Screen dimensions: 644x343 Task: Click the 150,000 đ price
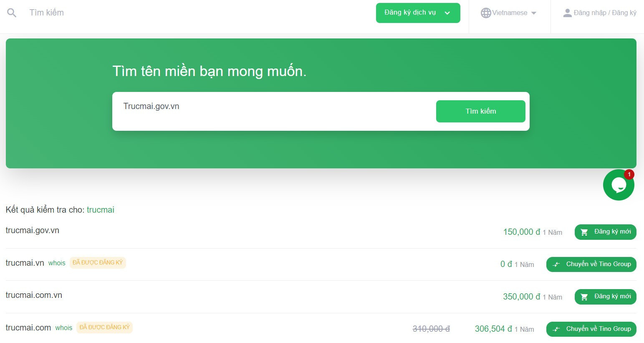pyautogui.click(x=522, y=232)
